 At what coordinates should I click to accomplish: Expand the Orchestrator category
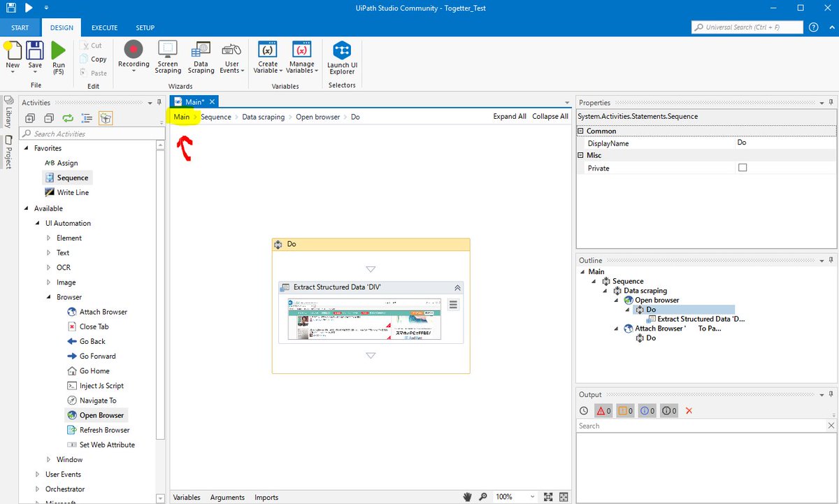point(38,489)
